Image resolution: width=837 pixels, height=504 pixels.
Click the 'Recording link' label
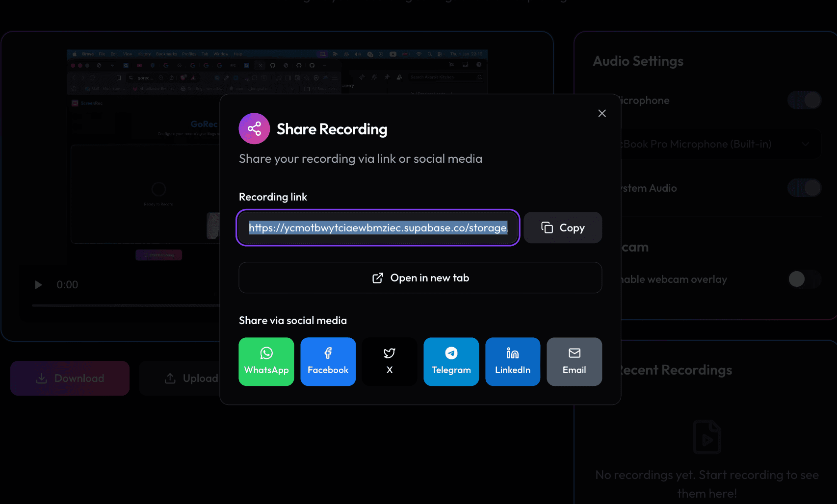point(273,197)
